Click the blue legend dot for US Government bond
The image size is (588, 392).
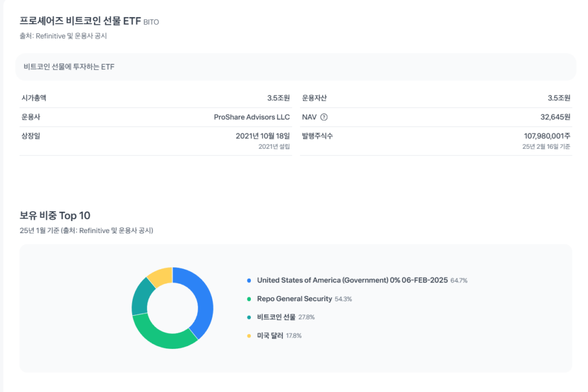[x=249, y=280]
